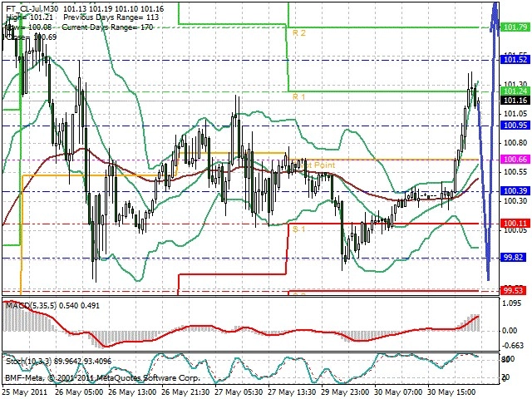Click the Pivot Point text label

tap(315, 165)
